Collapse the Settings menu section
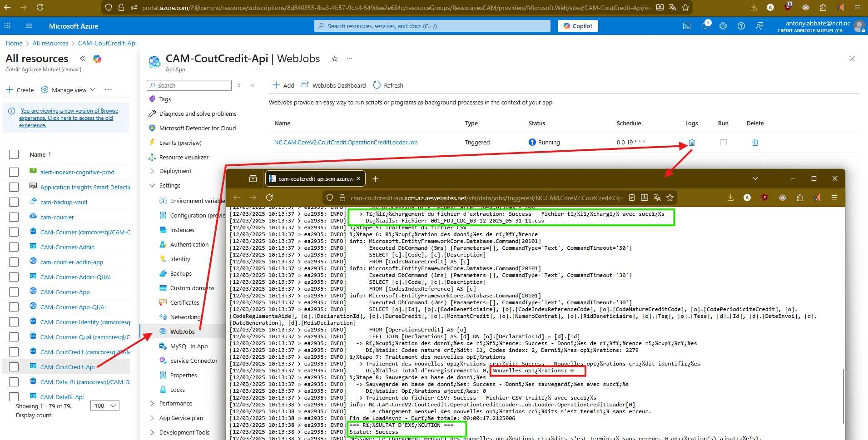This screenshot has height=440, width=868. click(x=152, y=186)
